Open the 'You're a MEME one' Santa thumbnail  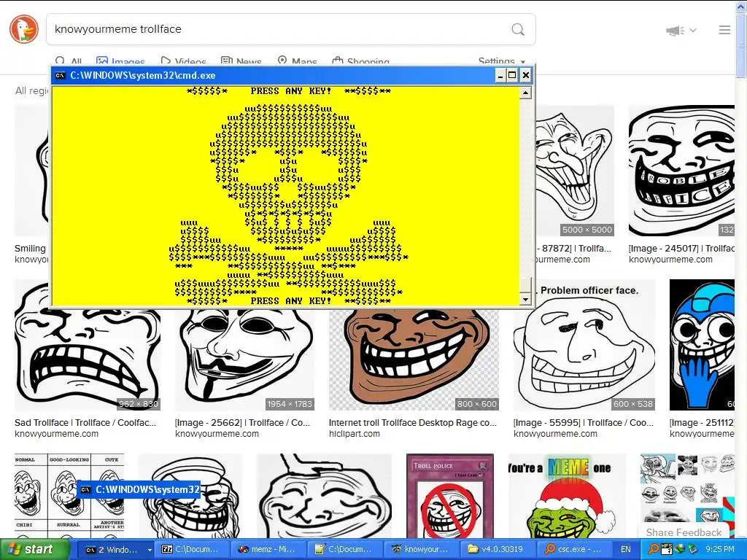tap(567, 496)
